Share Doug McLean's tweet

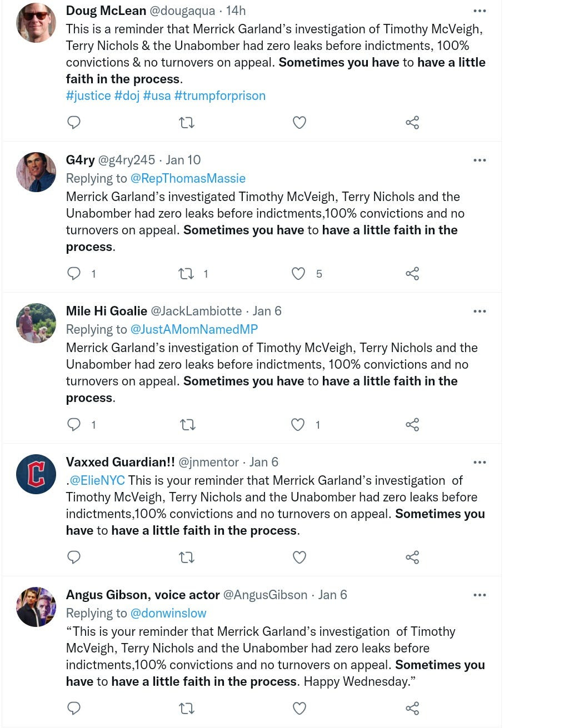(x=412, y=122)
